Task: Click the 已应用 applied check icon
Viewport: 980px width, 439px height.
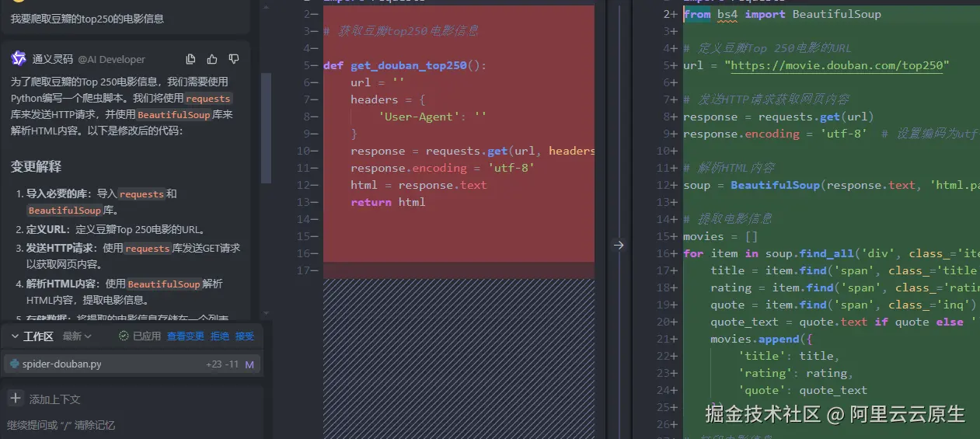Action: [124, 336]
